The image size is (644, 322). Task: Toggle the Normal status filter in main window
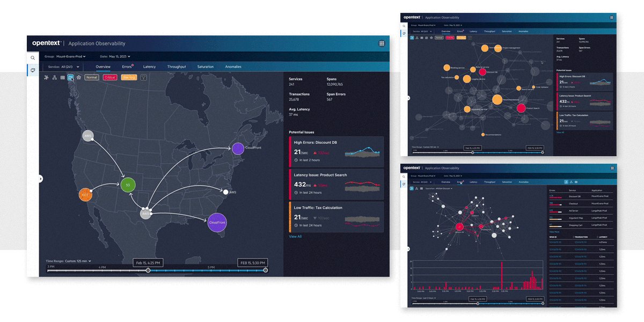click(x=92, y=77)
